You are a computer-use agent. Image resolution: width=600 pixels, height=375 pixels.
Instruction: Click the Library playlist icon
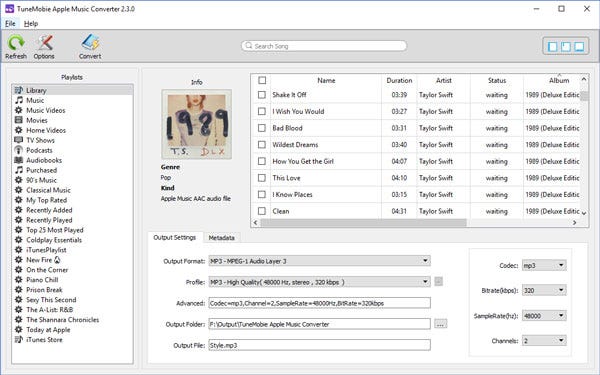18,90
